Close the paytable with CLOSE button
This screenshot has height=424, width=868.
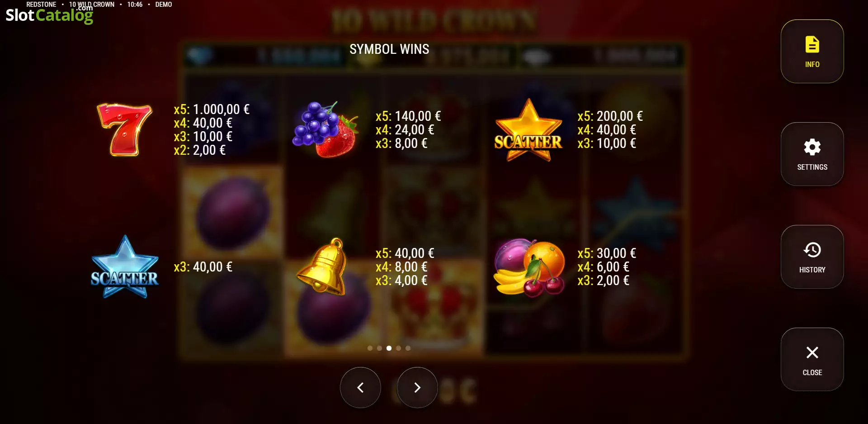[x=812, y=359]
